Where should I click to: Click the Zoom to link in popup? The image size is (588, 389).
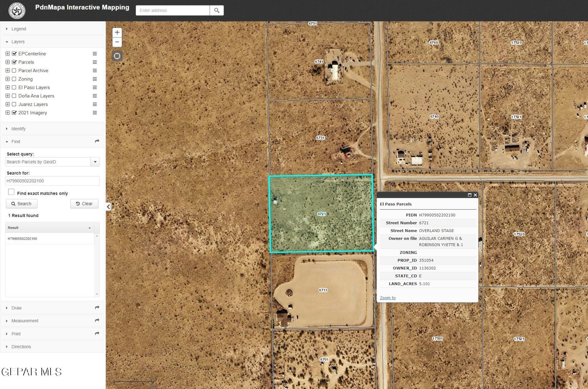coord(387,298)
